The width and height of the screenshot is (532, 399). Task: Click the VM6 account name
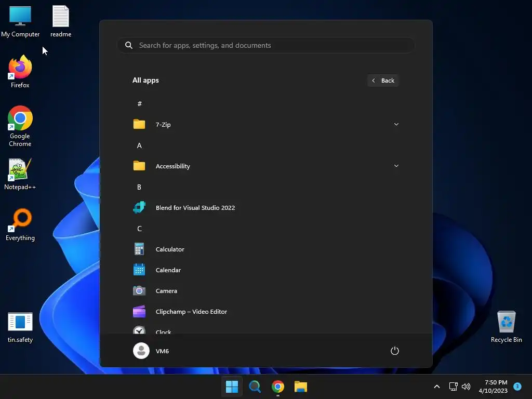pyautogui.click(x=162, y=351)
